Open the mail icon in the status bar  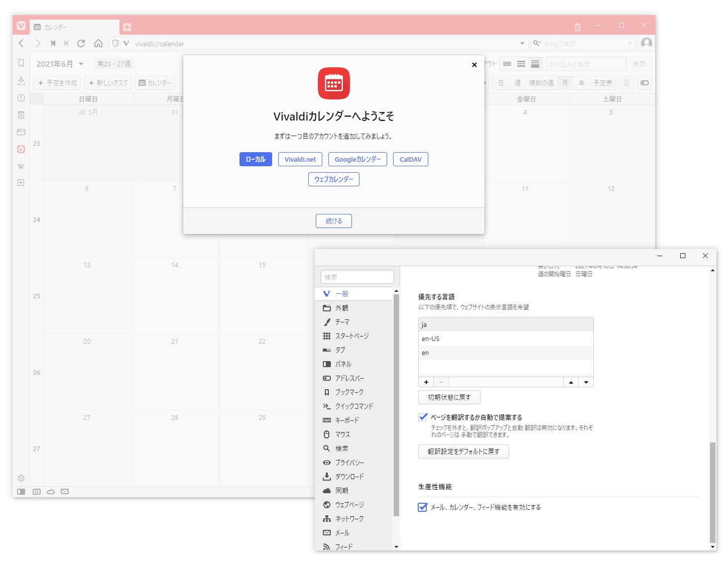point(65,492)
